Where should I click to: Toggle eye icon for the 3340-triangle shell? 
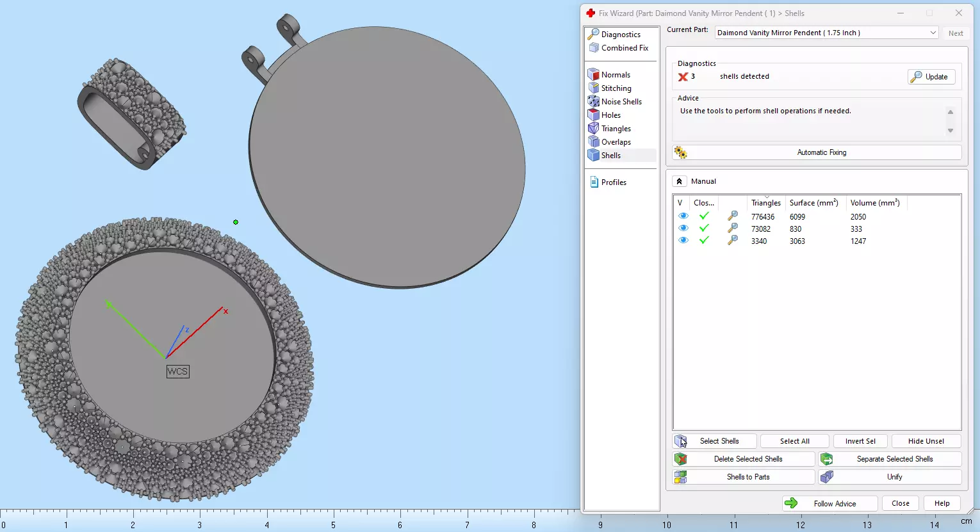[x=683, y=241]
